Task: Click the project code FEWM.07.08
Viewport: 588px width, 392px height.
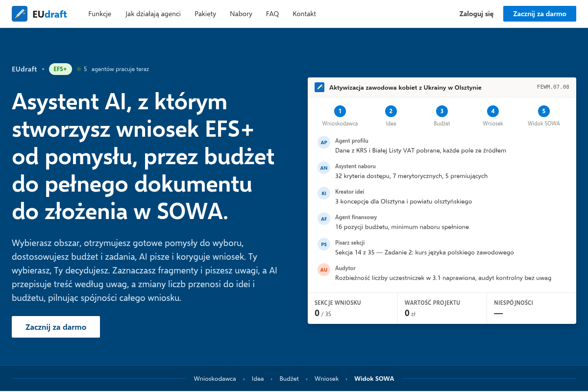Action: [553, 87]
